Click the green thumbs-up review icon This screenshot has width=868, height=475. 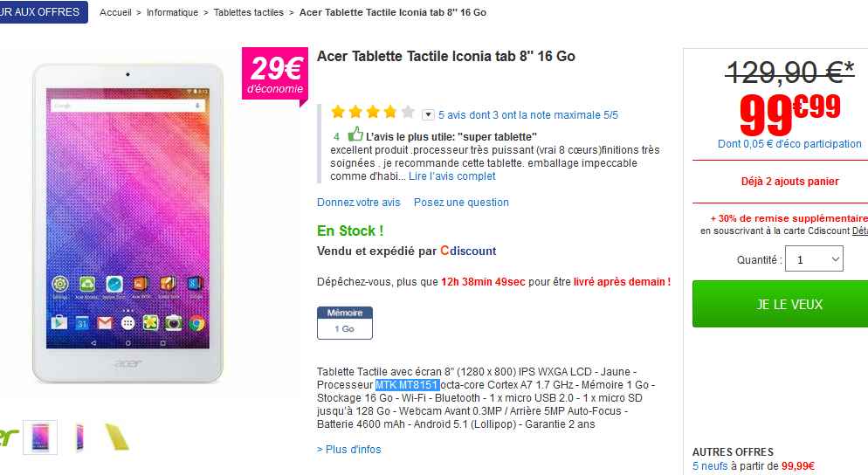(355, 135)
